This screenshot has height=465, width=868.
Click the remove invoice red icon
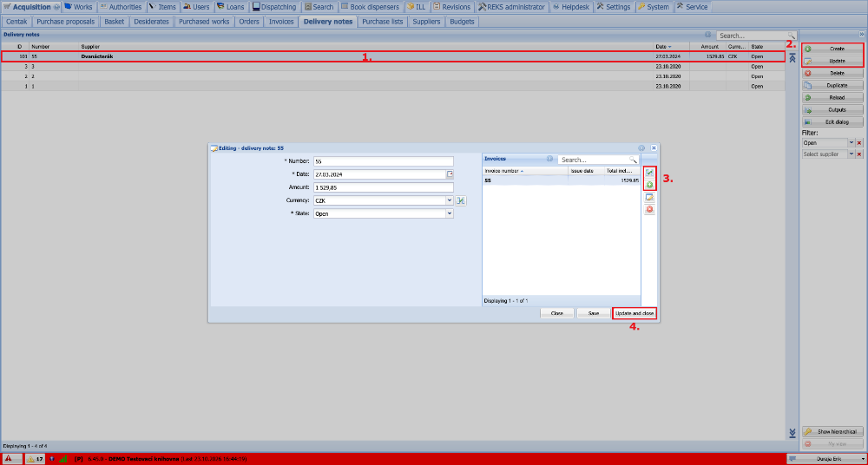coord(649,210)
